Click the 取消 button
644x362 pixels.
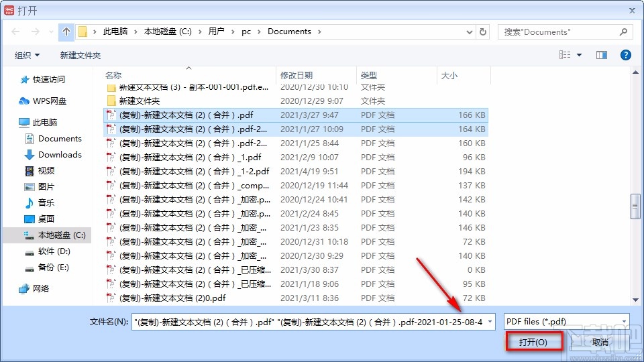(600, 343)
